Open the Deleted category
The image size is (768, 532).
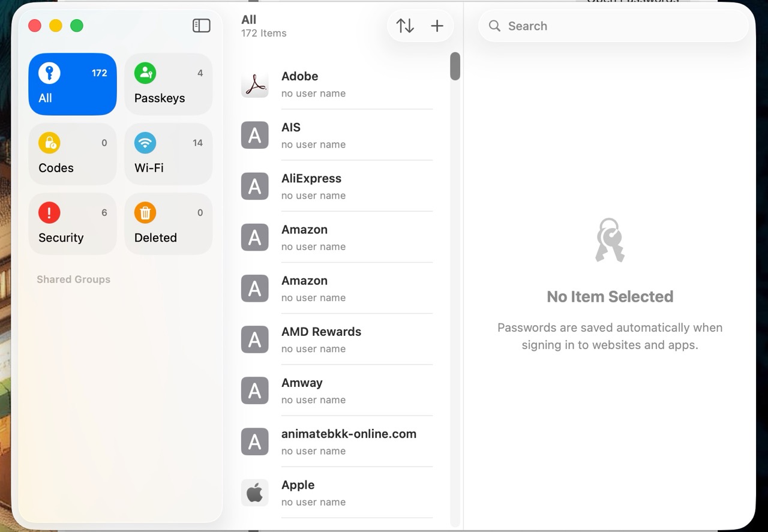tap(169, 224)
